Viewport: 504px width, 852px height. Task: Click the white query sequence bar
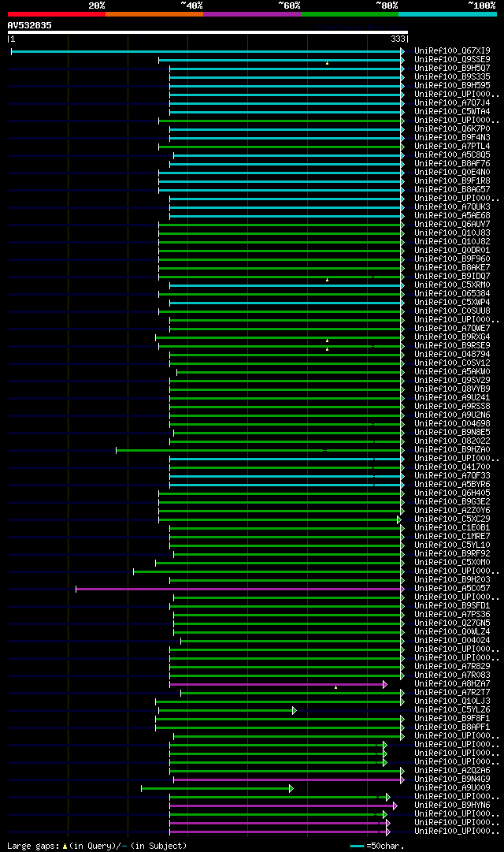[x=207, y=32]
